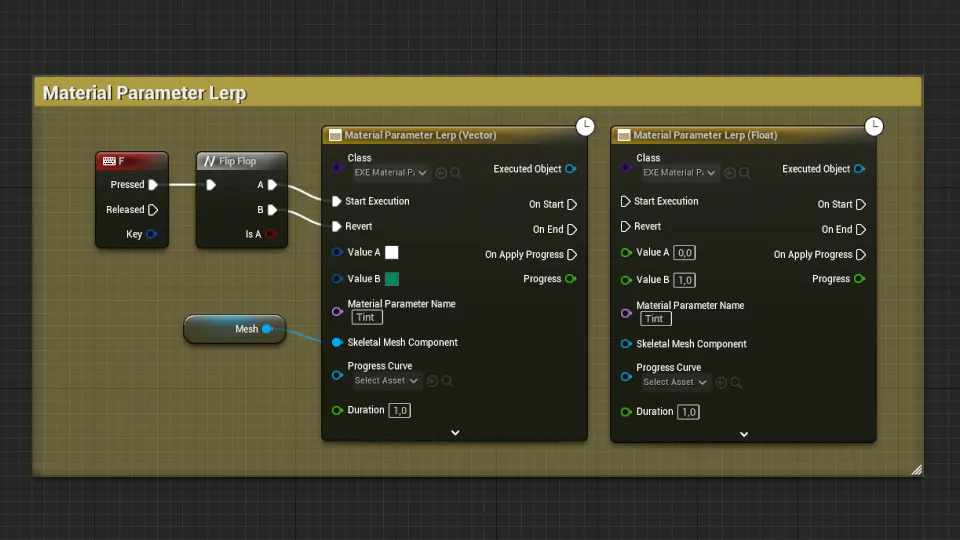
Task: Click the Mesh variable node
Action: coord(235,329)
